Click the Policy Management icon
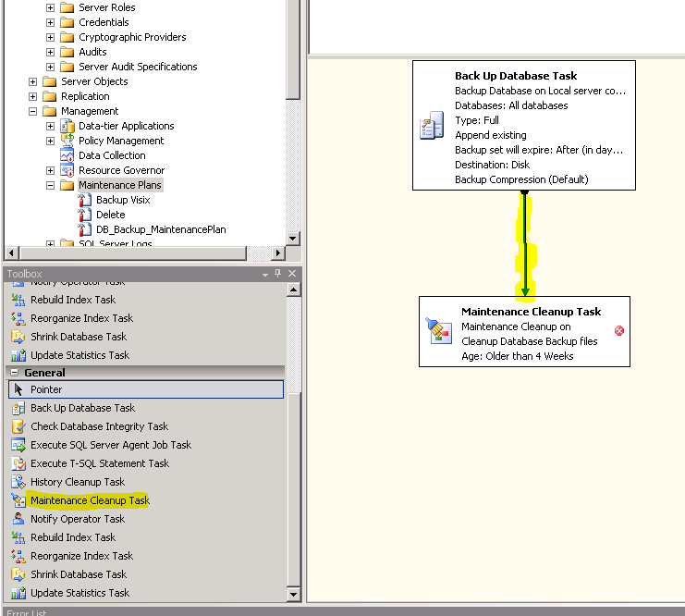The height and width of the screenshot is (616, 685). tap(67, 141)
